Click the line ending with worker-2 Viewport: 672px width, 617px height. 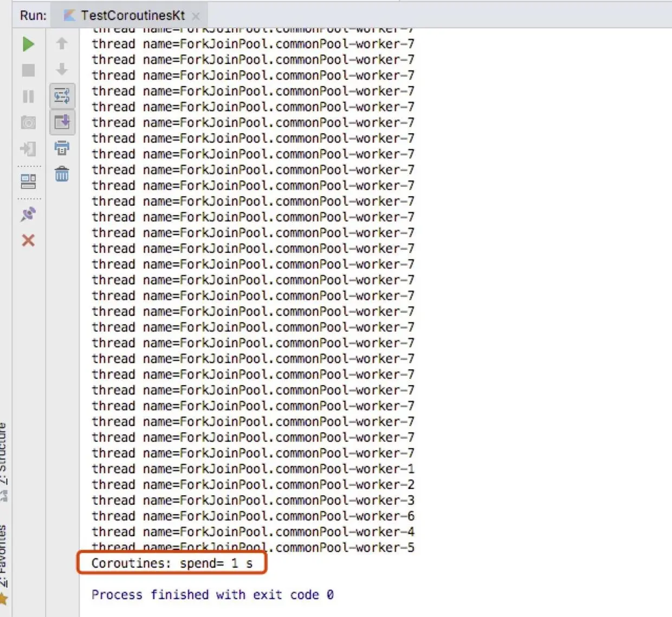(x=253, y=484)
